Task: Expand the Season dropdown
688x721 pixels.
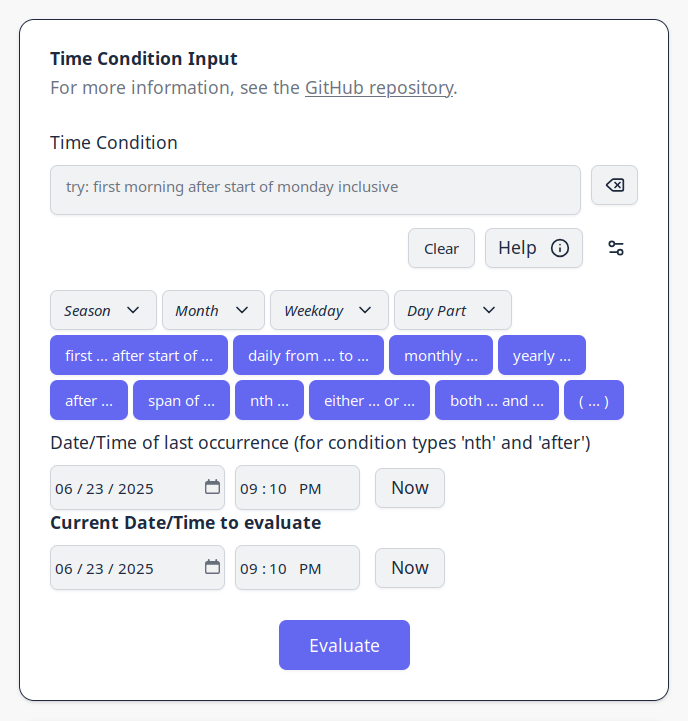Action: point(103,310)
